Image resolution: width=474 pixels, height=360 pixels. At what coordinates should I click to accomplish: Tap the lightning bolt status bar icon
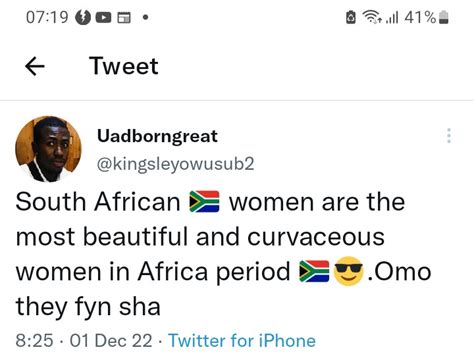pos(83,17)
